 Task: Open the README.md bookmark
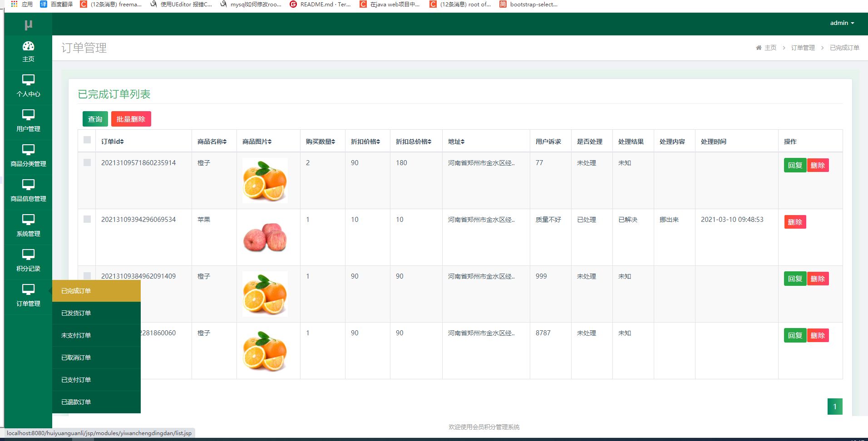pyautogui.click(x=320, y=4)
